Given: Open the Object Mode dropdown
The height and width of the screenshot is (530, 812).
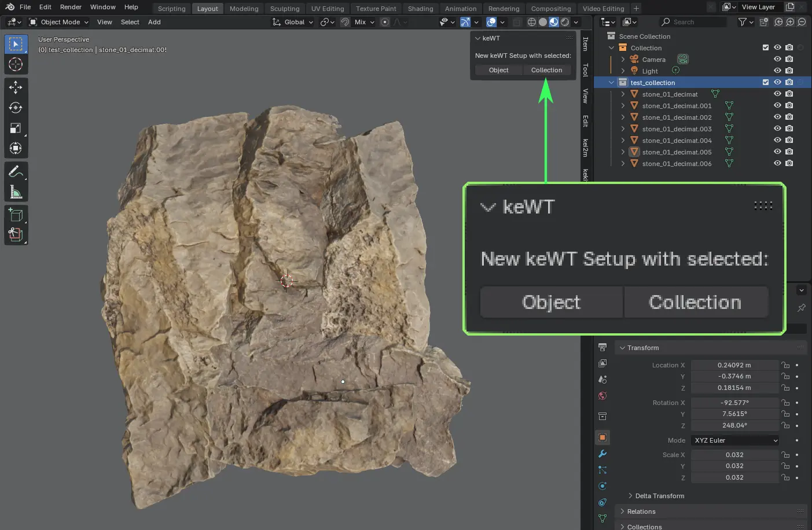Looking at the screenshot, I should pos(58,22).
